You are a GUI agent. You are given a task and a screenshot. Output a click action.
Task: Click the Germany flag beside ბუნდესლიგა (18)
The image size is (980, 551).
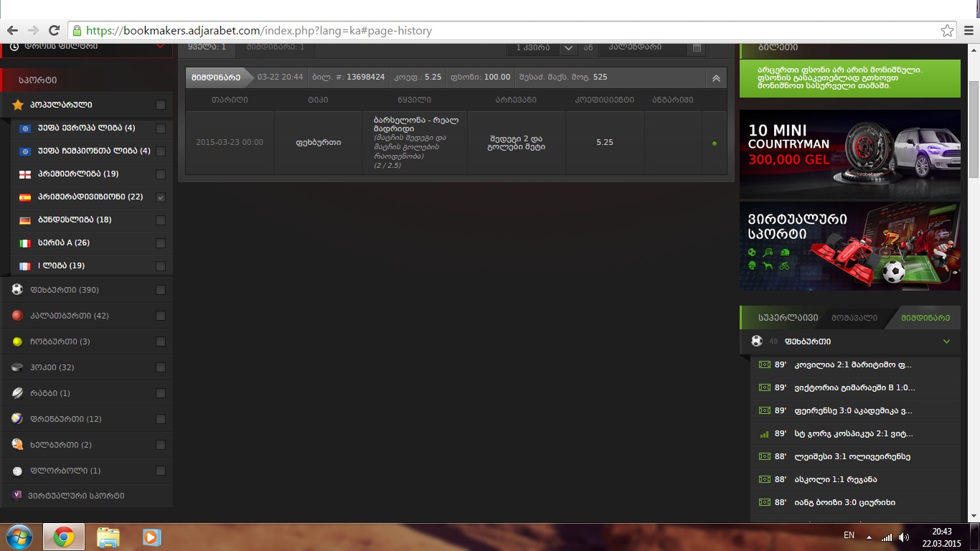25,220
